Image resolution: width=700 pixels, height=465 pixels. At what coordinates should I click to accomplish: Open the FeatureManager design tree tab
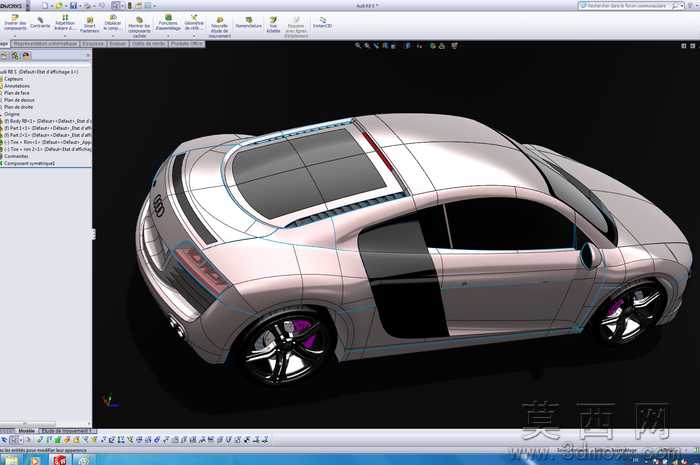tap(4, 56)
